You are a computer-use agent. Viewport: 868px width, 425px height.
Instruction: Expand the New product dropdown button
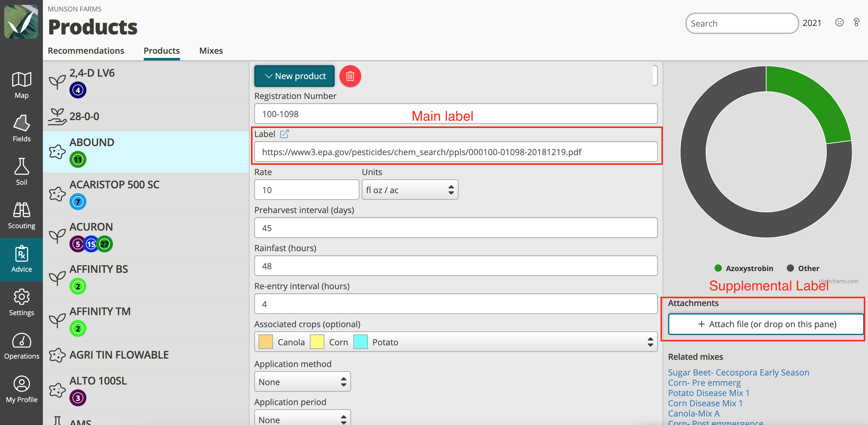[x=294, y=76]
